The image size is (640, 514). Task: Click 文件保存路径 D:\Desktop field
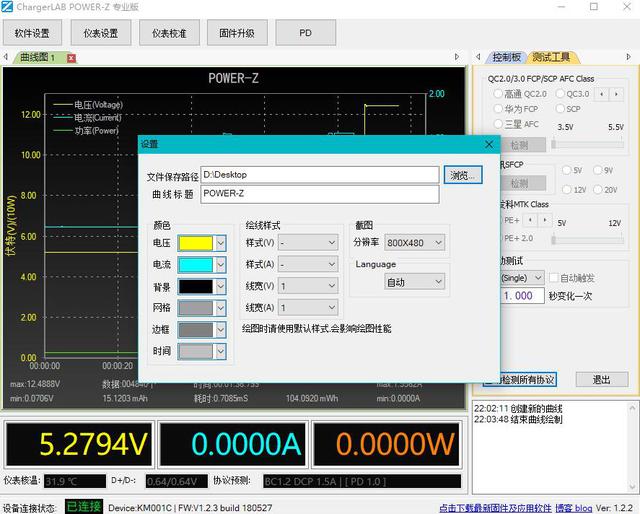[320, 175]
